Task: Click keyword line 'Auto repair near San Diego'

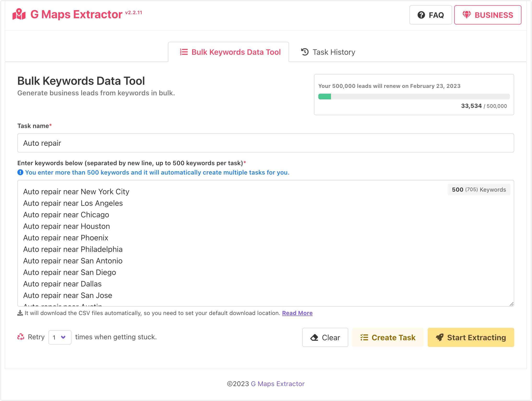Action: pyautogui.click(x=70, y=272)
